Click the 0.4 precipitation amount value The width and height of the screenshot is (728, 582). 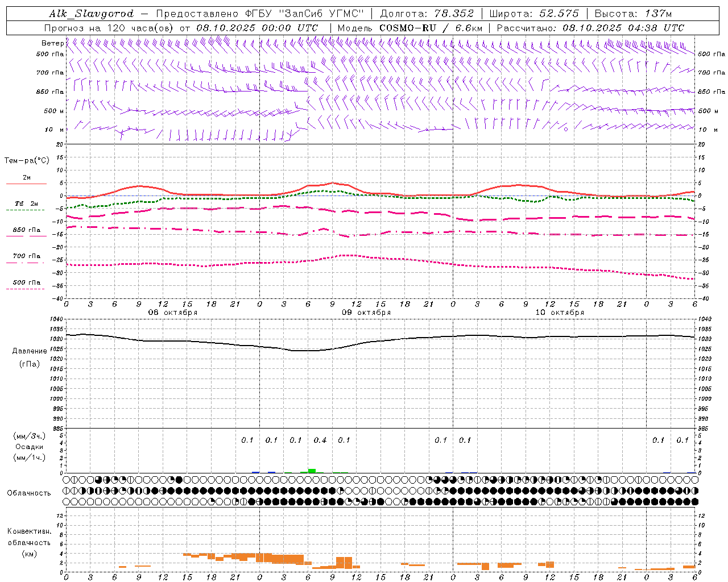[x=320, y=440]
